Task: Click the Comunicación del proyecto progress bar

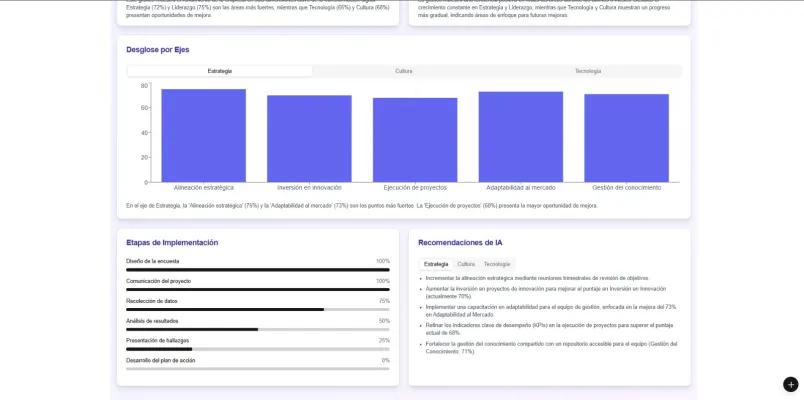Action: tap(258, 290)
